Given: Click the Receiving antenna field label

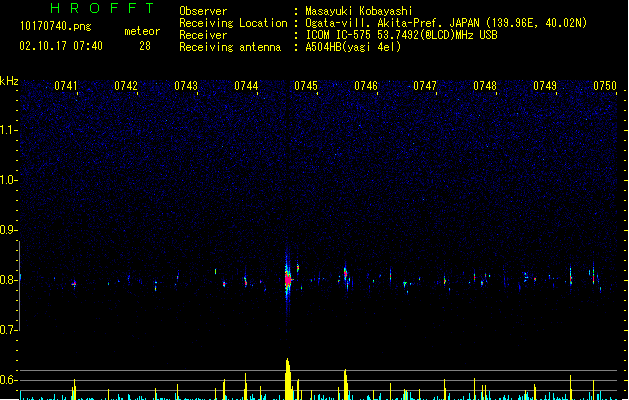Looking at the screenshot, I should (230, 47).
